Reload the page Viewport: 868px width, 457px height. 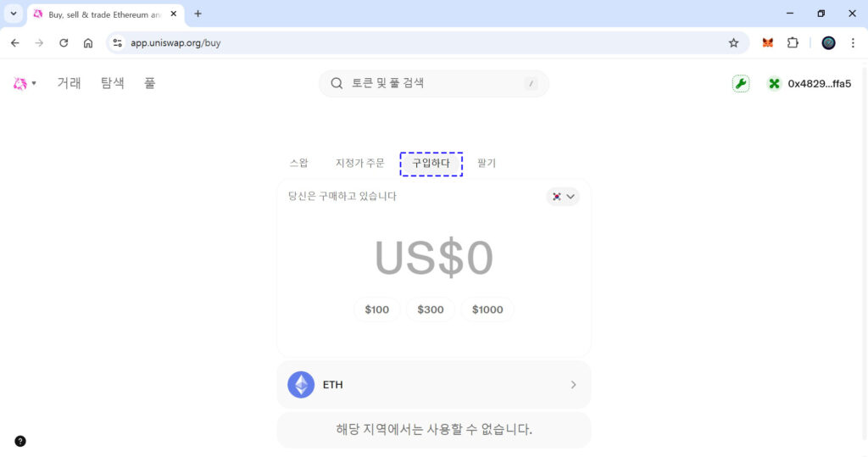click(x=64, y=42)
